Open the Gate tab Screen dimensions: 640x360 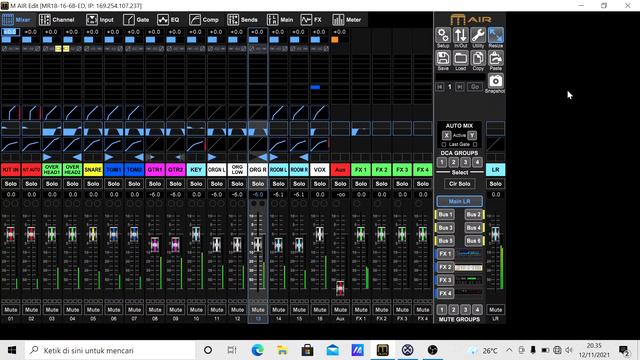[137, 20]
